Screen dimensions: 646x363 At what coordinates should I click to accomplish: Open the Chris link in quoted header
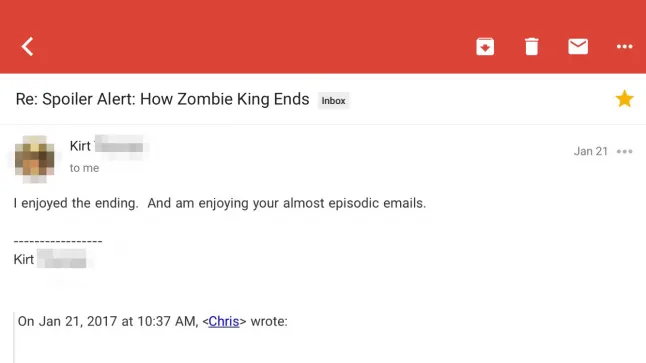tap(224, 321)
